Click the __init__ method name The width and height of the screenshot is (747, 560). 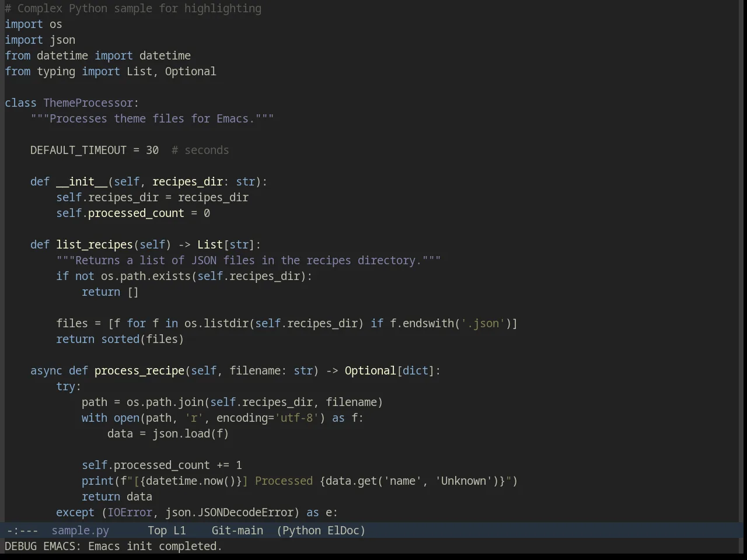(82, 181)
